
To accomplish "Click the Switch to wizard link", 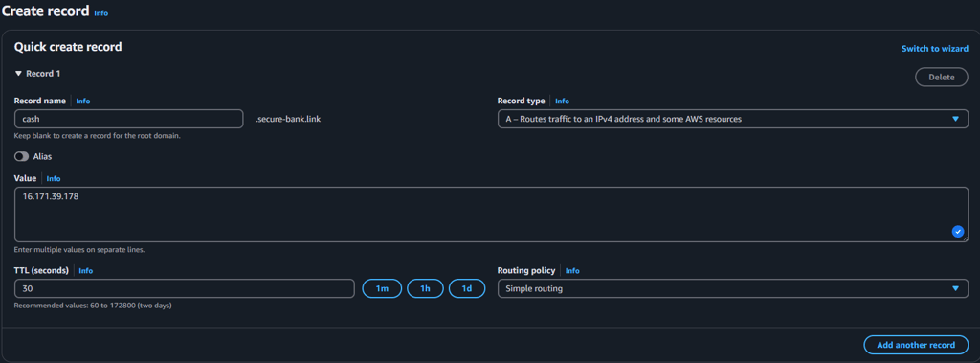I will [x=934, y=49].
